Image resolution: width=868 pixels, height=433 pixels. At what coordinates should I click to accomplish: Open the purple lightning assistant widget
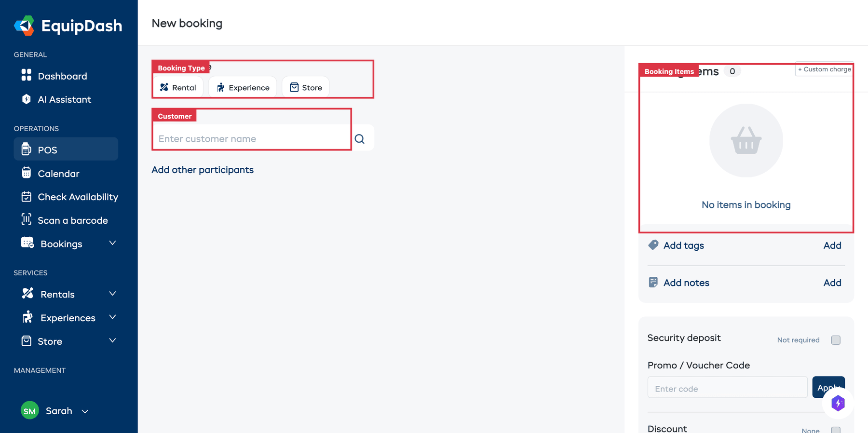pos(838,403)
